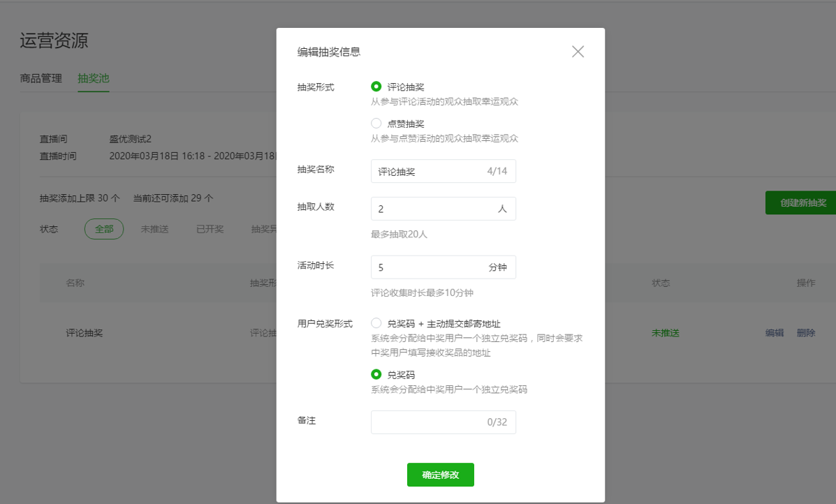Close the 编辑抽奖信息 dialog

578,51
